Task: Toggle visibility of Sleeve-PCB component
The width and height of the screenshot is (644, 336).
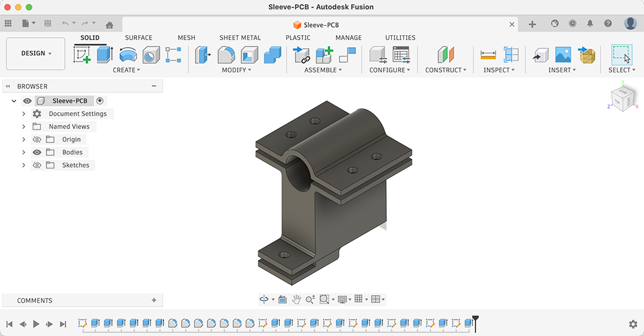Action: click(28, 101)
